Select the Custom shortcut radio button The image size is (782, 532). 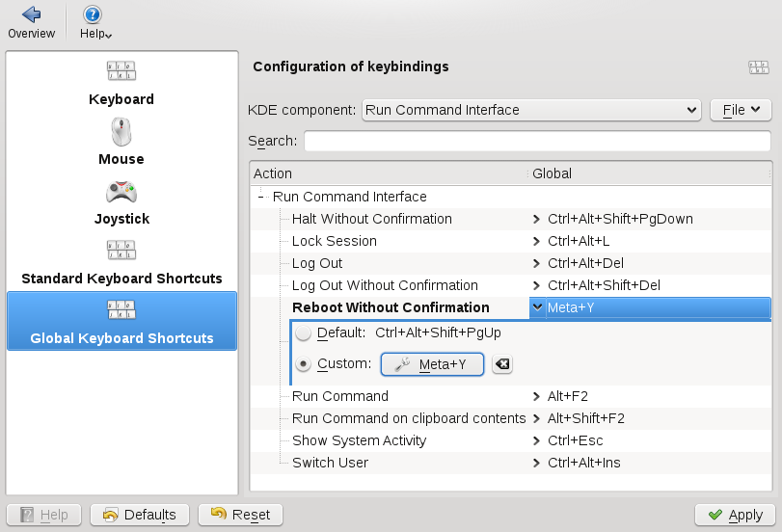pos(304,364)
